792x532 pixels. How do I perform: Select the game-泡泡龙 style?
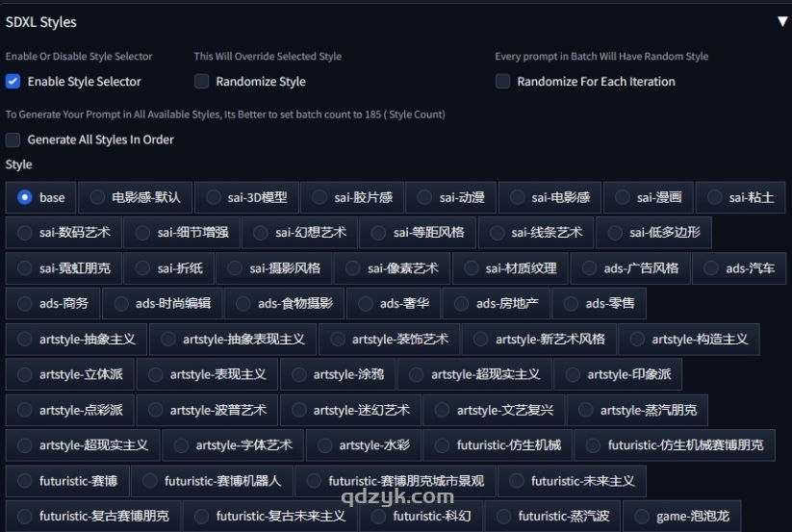[643, 517]
